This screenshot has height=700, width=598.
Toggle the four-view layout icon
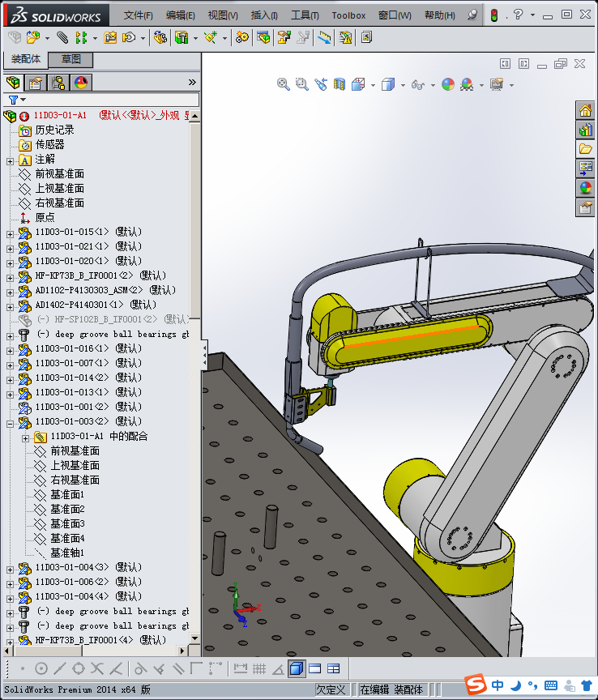pyautogui.click(x=334, y=668)
